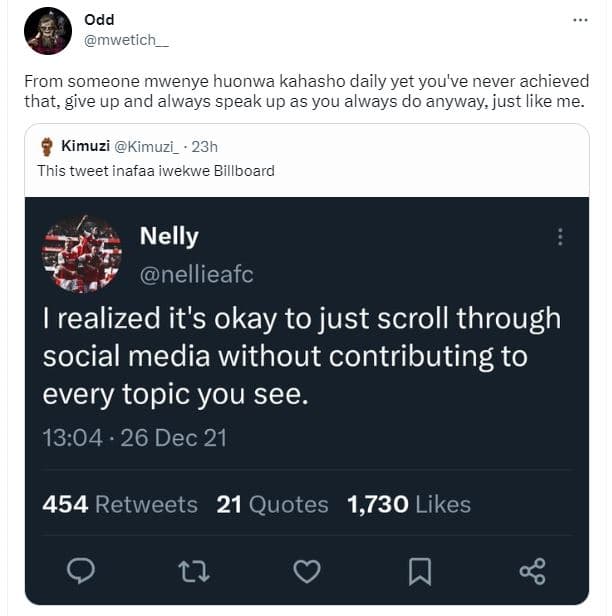612x616 pixels.
Task: View the 454 Retweets count
Action: [x=119, y=504]
